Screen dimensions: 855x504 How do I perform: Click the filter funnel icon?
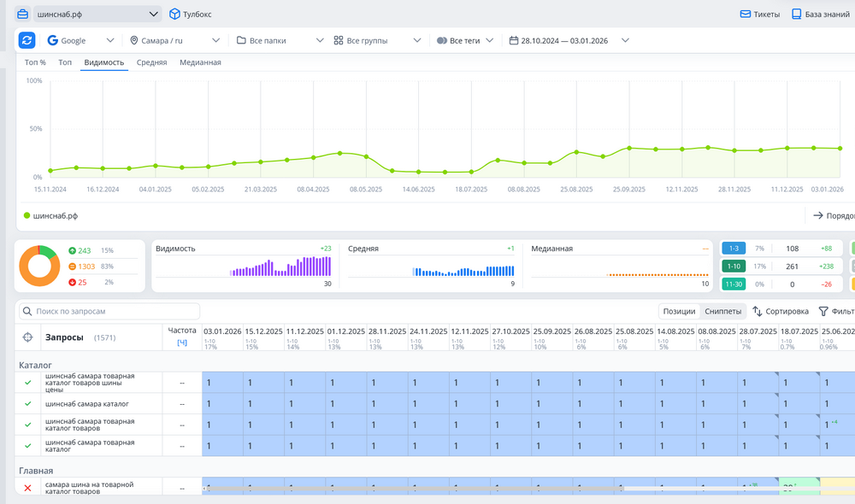tap(823, 312)
